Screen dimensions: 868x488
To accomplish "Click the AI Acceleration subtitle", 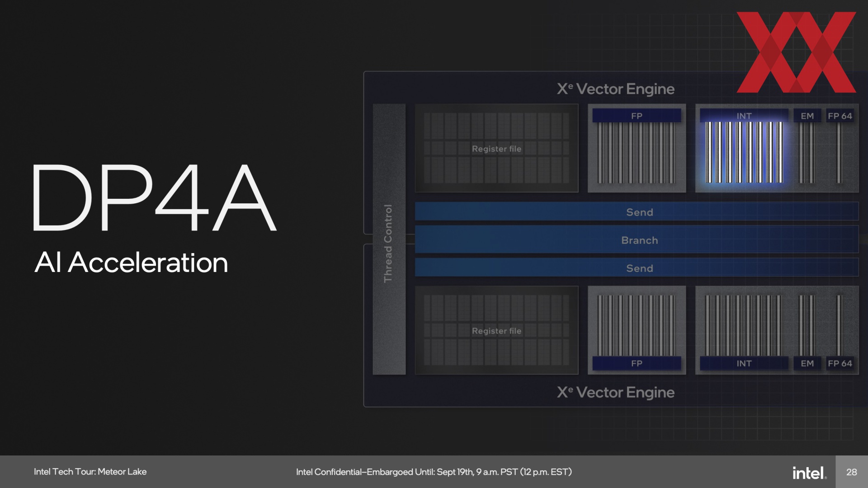I will pyautogui.click(x=131, y=263).
